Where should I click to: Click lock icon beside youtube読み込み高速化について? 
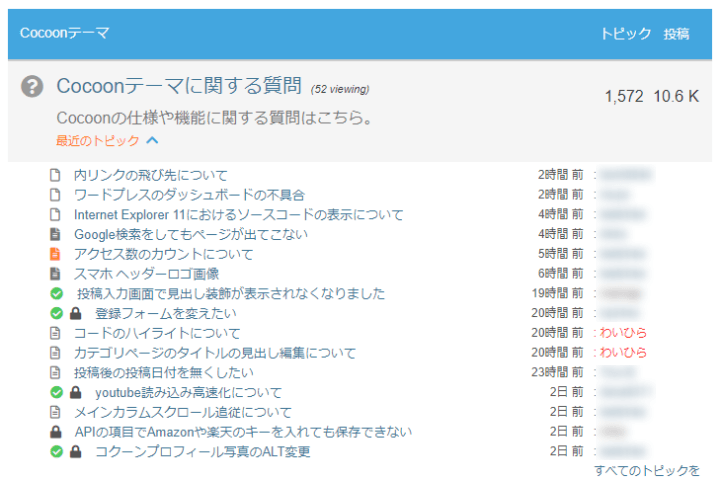click(75, 392)
